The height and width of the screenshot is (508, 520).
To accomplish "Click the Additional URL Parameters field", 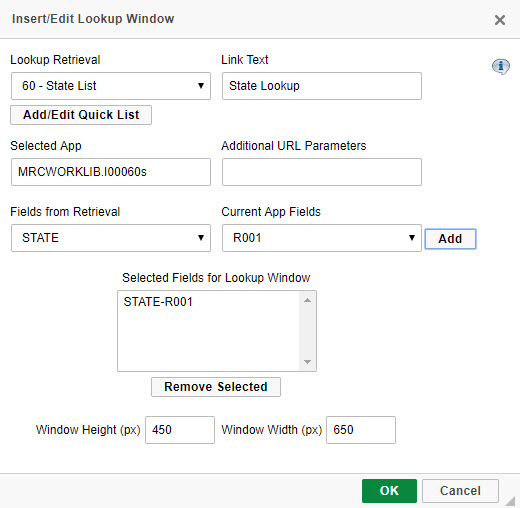I will coord(322,172).
